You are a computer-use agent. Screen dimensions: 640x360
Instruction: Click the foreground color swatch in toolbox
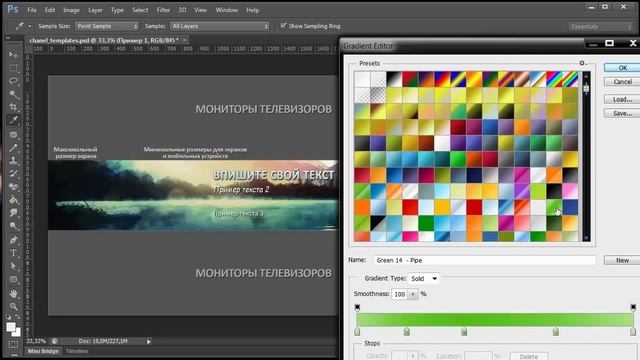(11, 327)
